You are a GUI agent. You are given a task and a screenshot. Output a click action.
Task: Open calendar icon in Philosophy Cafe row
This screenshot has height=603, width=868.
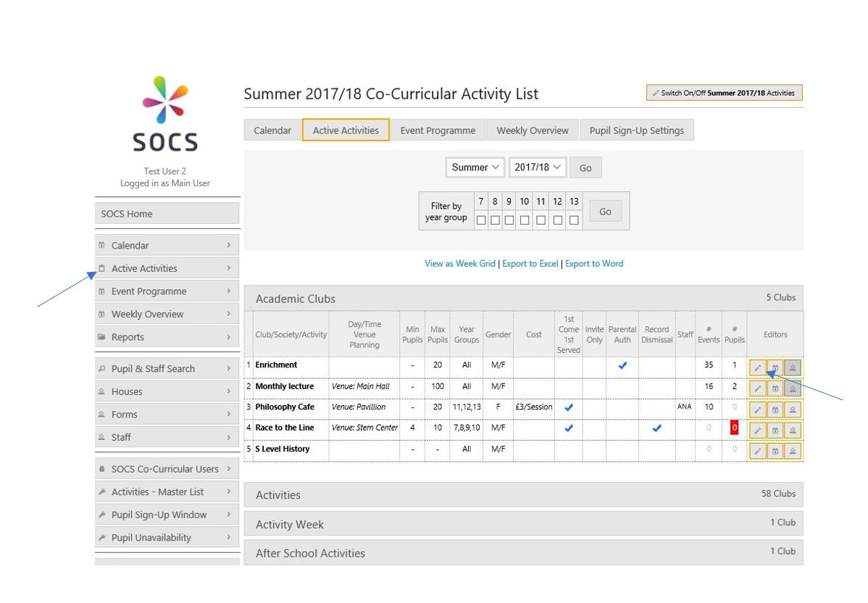[x=775, y=409]
